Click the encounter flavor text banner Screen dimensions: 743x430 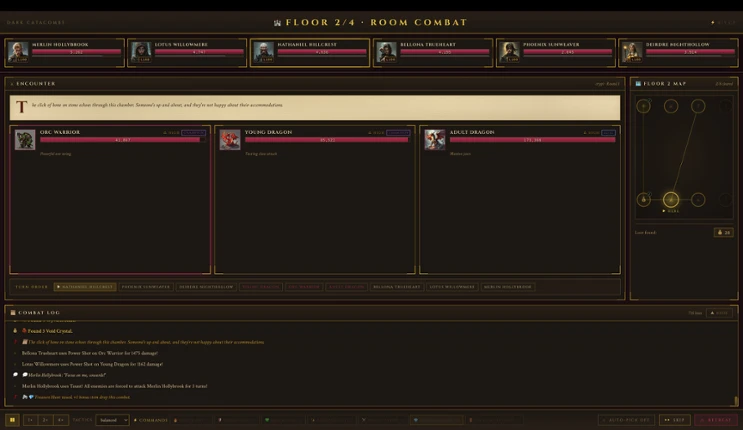[x=315, y=107]
